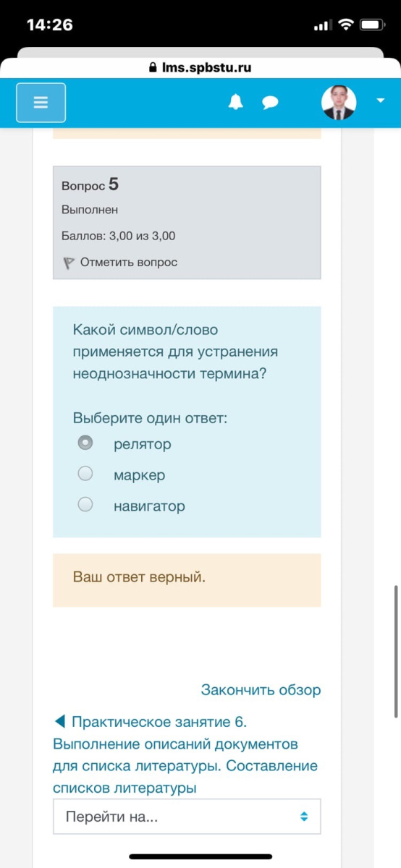Select the релятор answer option
The width and height of the screenshot is (401, 868).
85,443
